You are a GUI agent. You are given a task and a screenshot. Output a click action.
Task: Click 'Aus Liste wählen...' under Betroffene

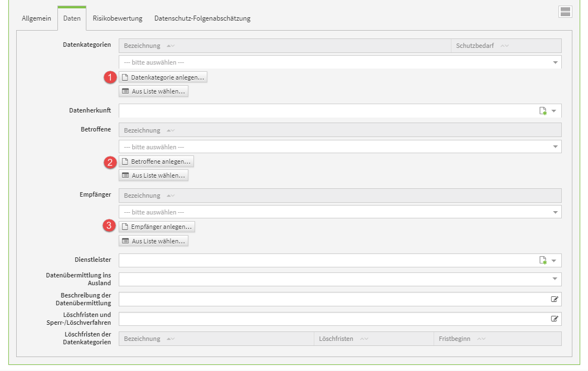(153, 175)
